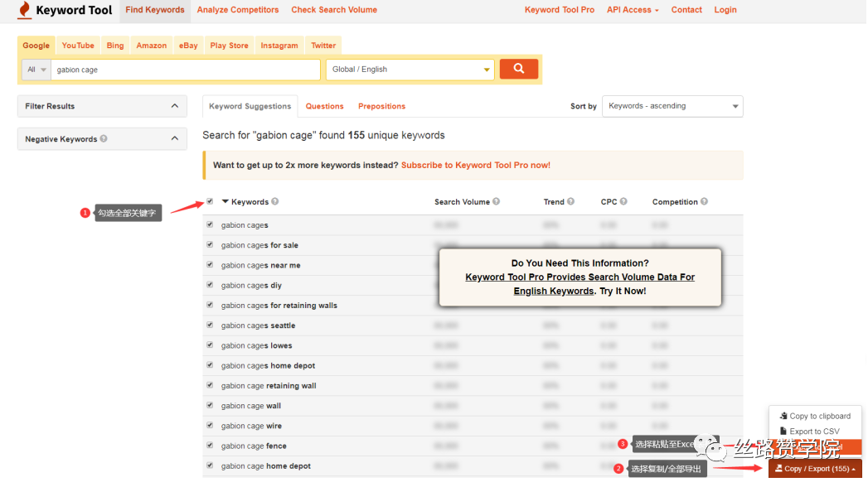868x487 pixels.
Task: Click the 'gabion cage wire' keyword
Action: (251, 426)
